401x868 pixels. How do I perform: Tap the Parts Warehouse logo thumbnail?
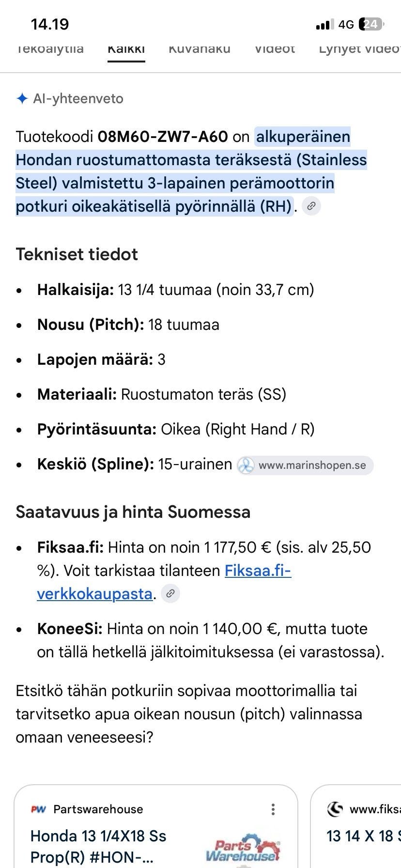[243, 847]
